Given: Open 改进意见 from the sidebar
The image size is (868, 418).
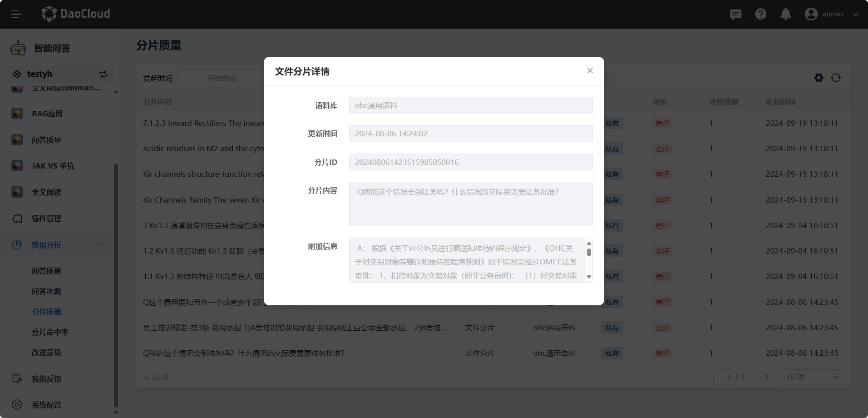Looking at the screenshot, I should click(46, 353).
